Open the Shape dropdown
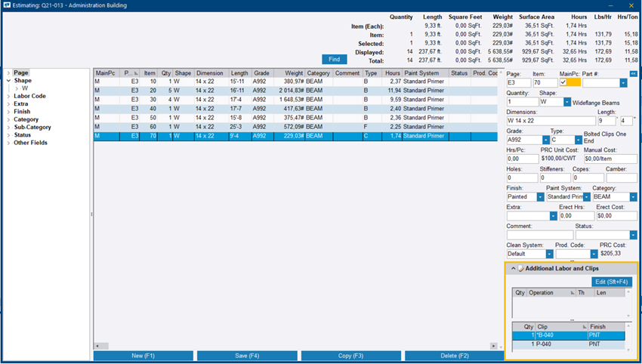This screenshot has width=642, height=364. [x=566, y=102]
